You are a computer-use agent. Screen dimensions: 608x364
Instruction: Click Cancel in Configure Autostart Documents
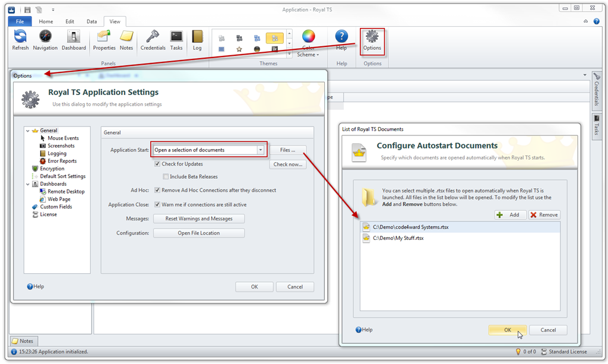(x=548, y=330)
